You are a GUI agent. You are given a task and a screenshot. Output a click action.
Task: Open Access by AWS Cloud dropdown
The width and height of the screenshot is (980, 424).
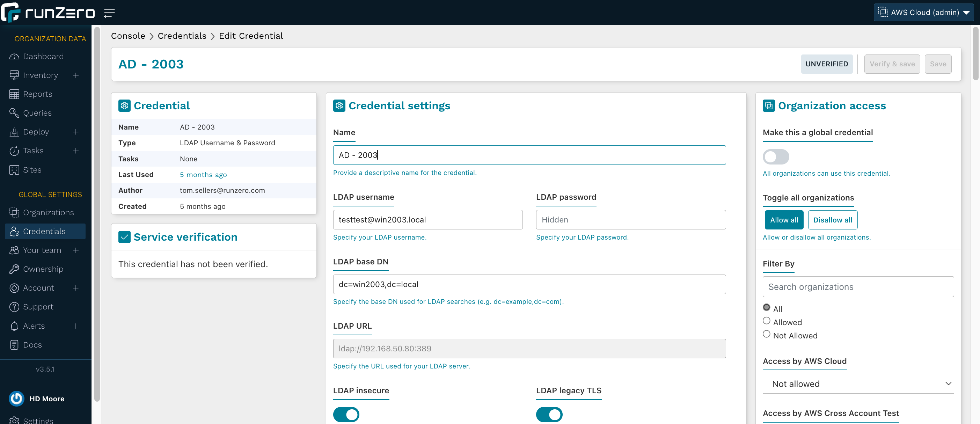pos(858,383)
